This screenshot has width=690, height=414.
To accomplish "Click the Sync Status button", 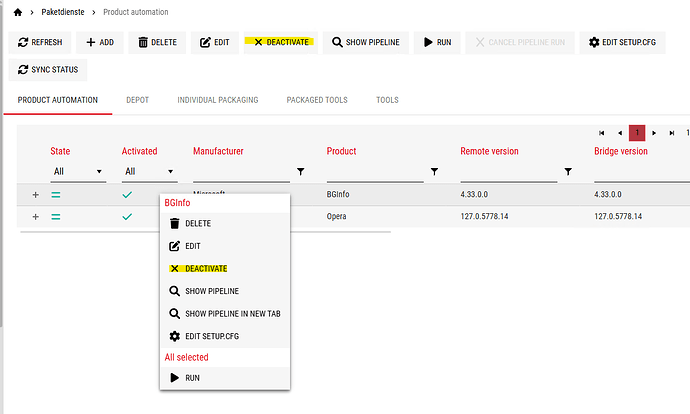I will coord(49,70).
